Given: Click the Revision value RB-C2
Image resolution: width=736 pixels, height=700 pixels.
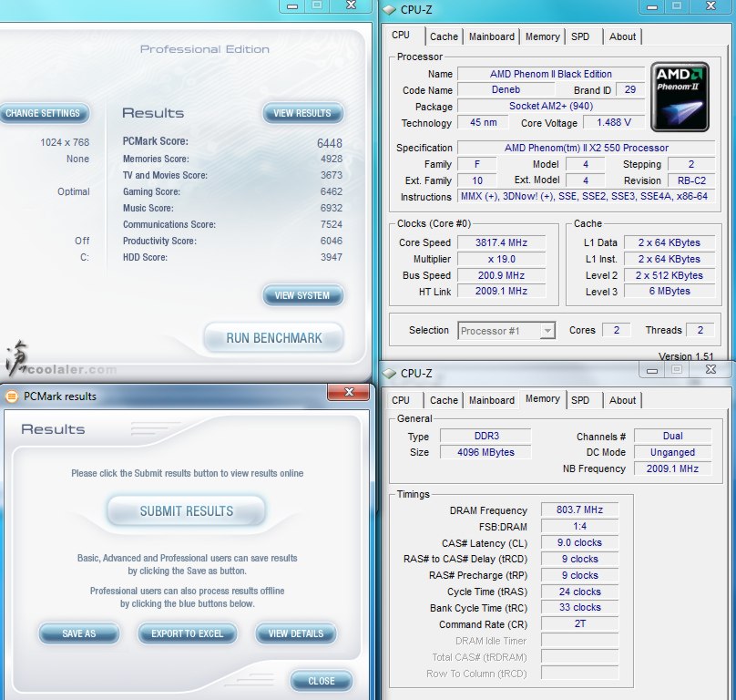Looking at the screenshot, I should (691, 180).
